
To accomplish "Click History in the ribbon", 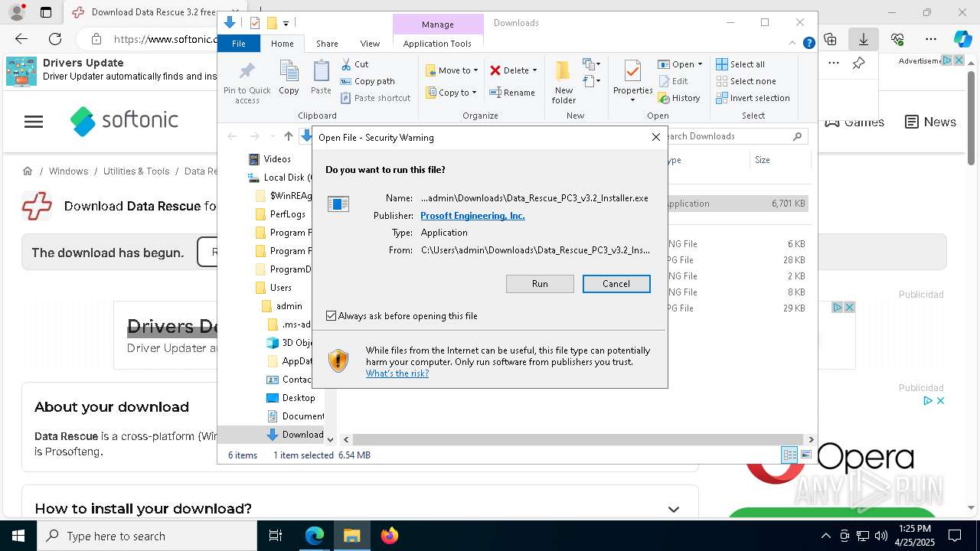I will (678, 98).
